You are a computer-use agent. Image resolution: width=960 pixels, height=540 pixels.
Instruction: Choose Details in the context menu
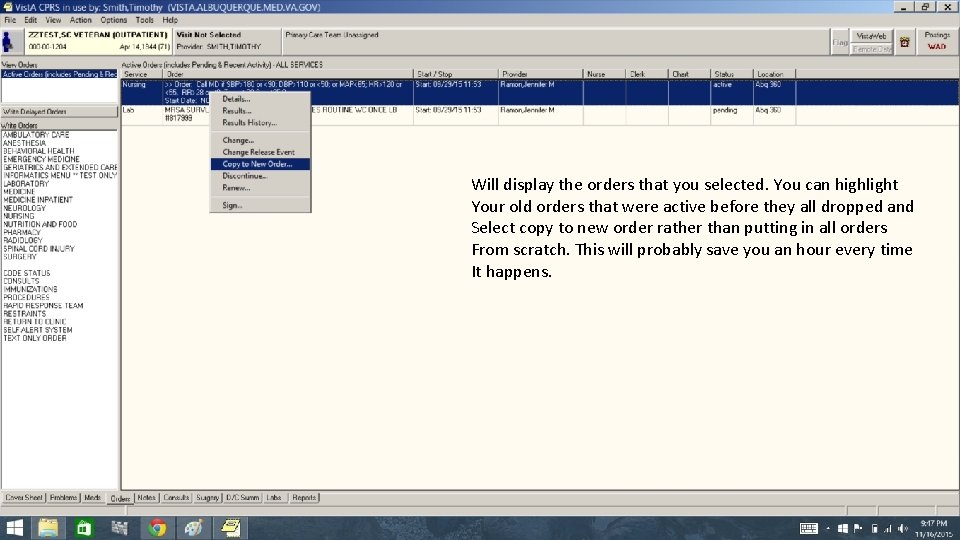click(260, 99)
